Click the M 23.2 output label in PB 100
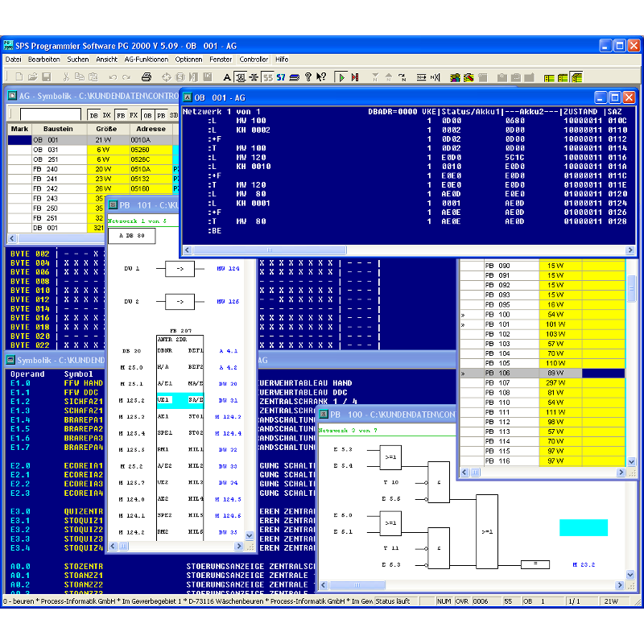Image resolution: width=644 pixels, height=644 pixels. pos(584,565)
